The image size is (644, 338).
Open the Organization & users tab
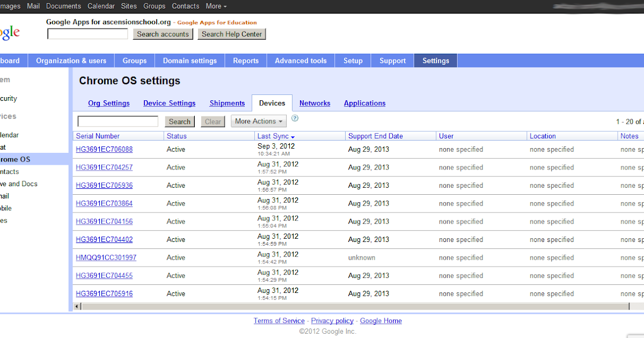71,61
